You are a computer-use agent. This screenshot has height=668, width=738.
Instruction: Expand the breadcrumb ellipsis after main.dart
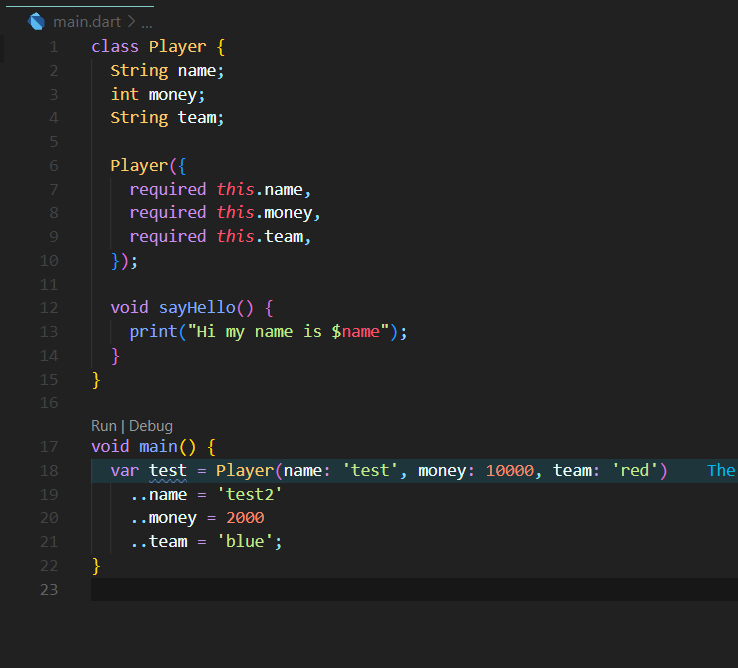[147, 23]
